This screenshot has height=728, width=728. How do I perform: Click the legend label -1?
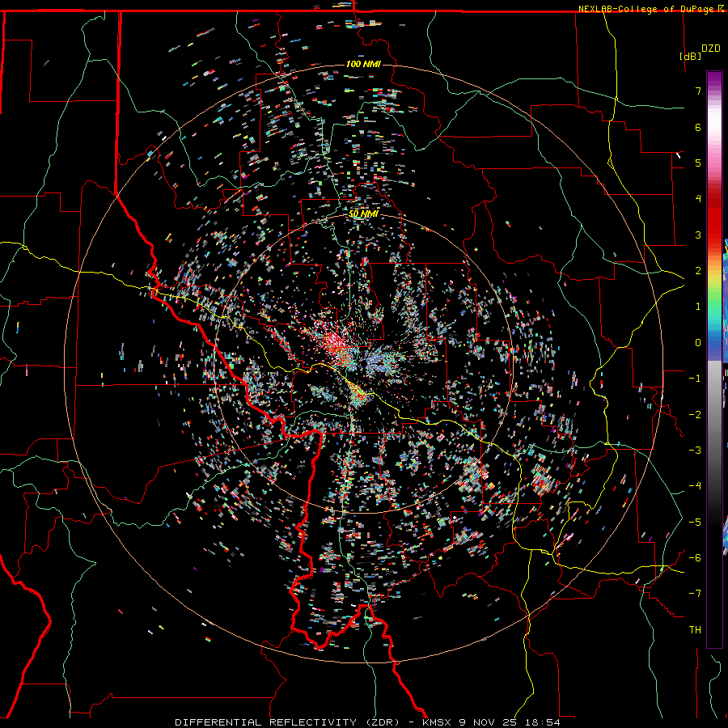pos(695,379)
